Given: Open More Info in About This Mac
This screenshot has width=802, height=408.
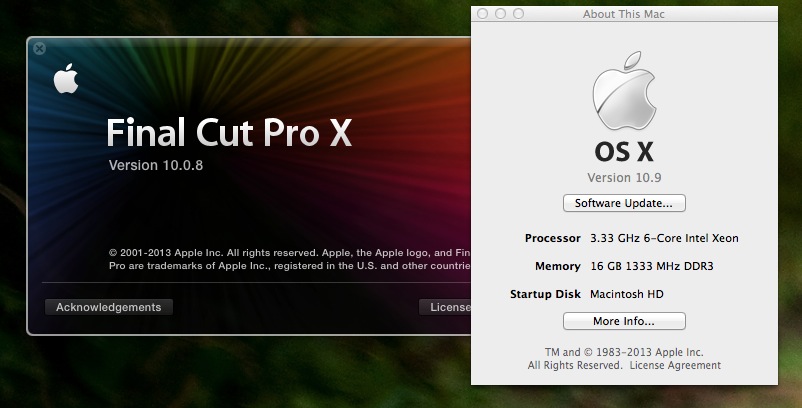Looking at the screenshot, I should click(x=624, y=321).
